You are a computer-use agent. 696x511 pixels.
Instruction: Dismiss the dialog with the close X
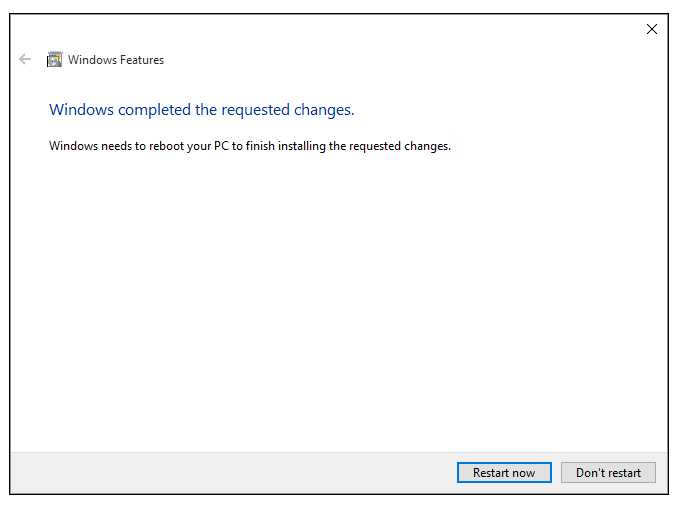(652, 29)
